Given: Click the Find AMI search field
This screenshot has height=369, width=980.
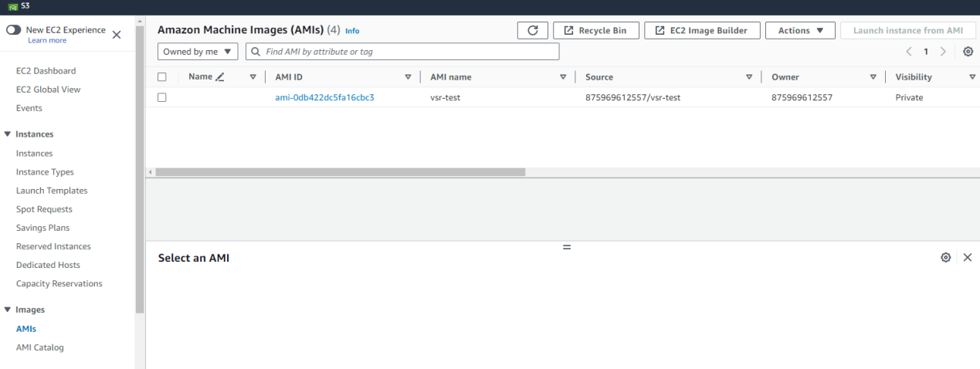Looking at the screenshot, I should pyautogui.click(x=402, y=52).
